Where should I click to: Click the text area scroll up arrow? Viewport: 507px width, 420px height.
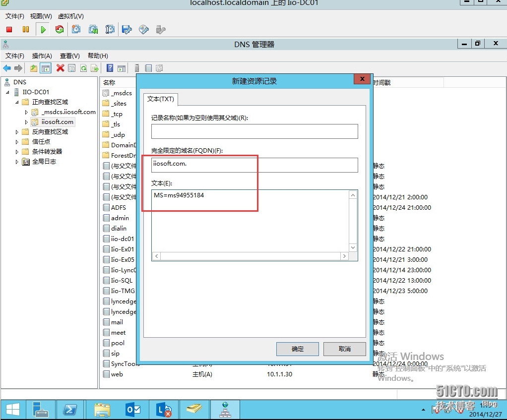click(353, 195)
